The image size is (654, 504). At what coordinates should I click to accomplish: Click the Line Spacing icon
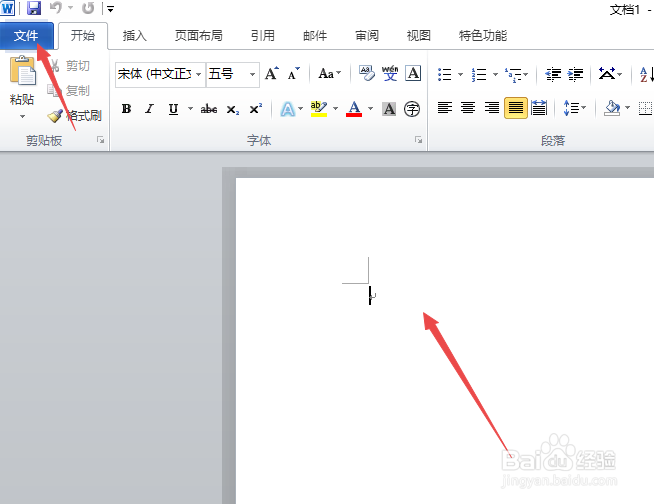click(x=574, y=108)
